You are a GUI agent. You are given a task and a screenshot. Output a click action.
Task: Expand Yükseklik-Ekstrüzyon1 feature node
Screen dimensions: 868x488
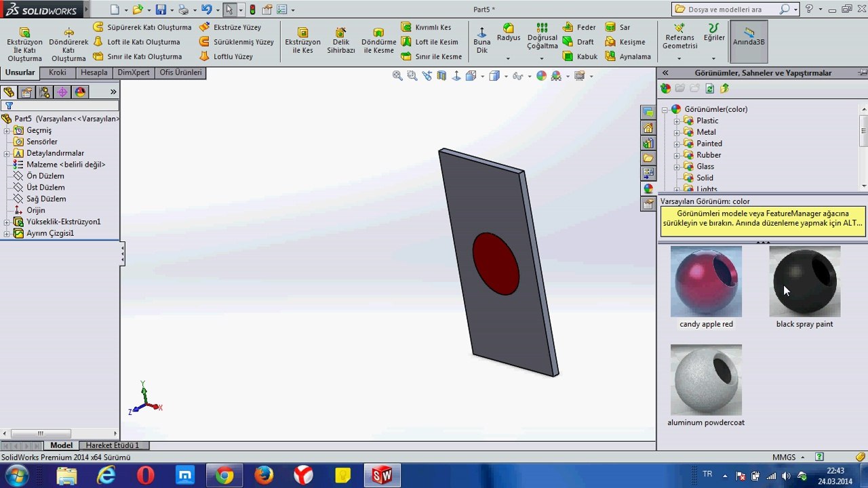[7, 222]
